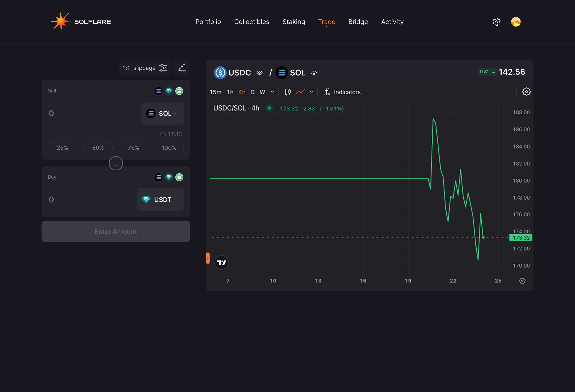Image resolution: width=575 pixels, height=392 pixels.
Task: Click the Solflare logo
Action: click(81, 22)
